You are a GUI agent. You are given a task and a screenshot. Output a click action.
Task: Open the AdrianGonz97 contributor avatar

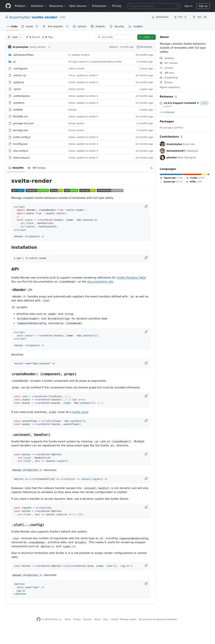(162, 151)
